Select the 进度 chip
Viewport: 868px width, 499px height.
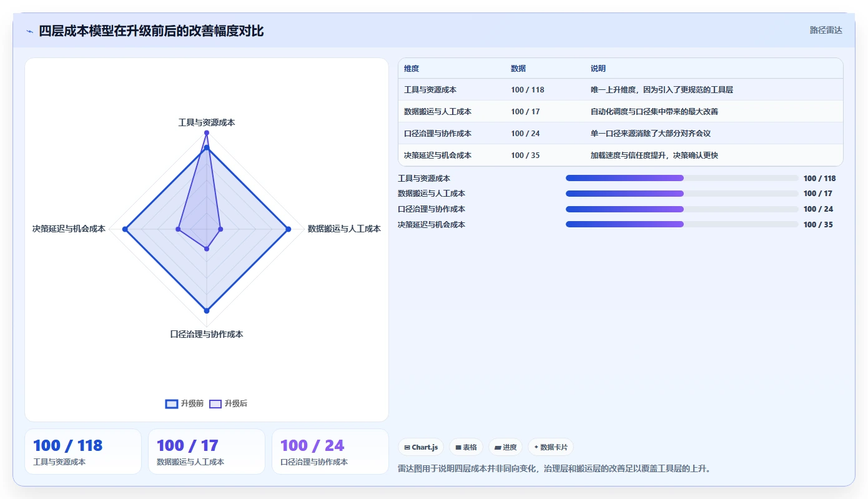[505, 447]
